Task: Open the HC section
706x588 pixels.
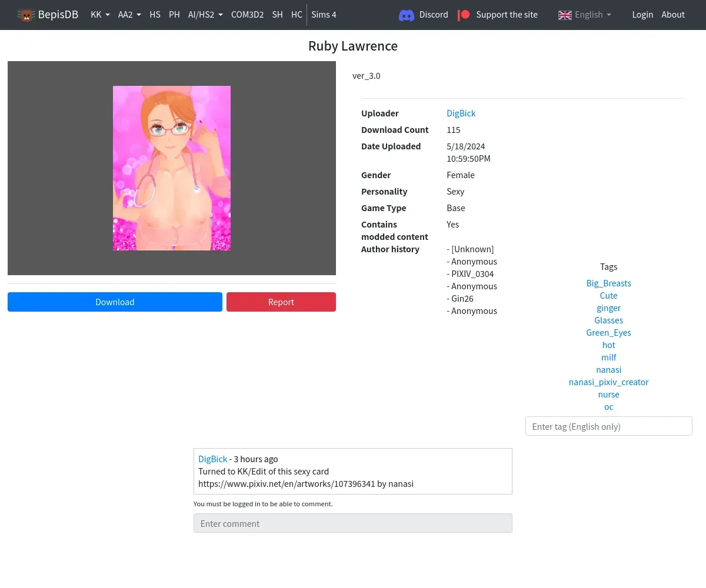Action: (x=297, y=15)
